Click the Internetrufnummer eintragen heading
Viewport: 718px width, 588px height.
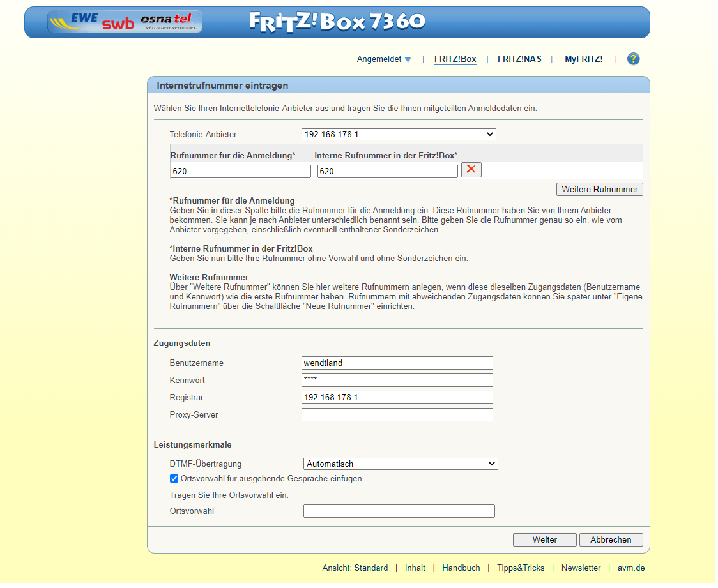coord(224,86)
